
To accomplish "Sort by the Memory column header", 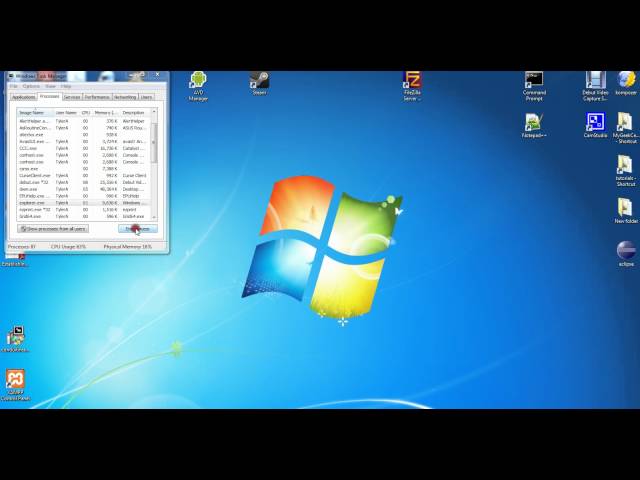I will tap(105, 112).
